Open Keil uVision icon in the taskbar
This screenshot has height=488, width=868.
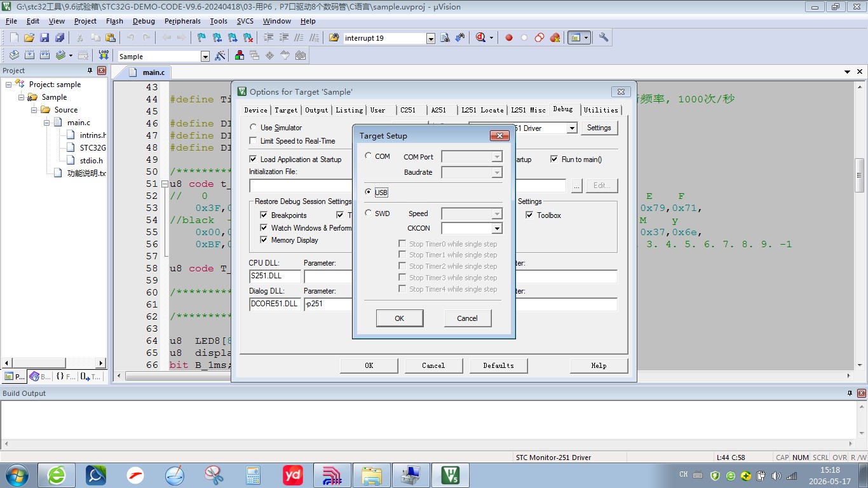(x=451, y=475)
